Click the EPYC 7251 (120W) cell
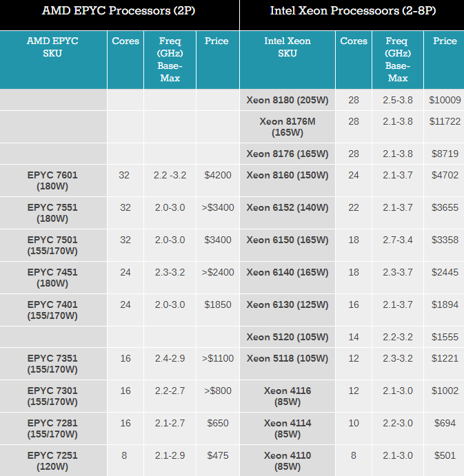The image size is (464, 476). [52, 462]
